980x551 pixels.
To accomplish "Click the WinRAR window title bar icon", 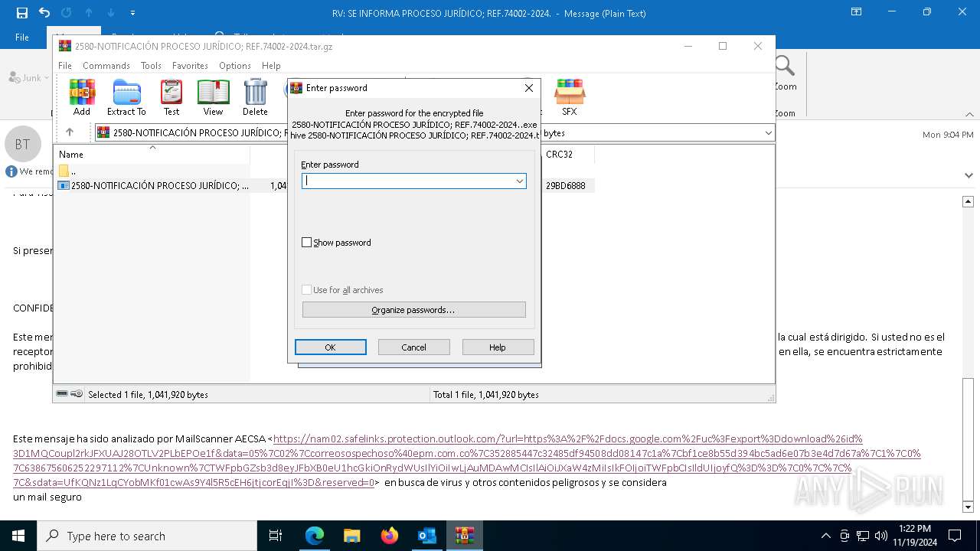I will 64,46.
